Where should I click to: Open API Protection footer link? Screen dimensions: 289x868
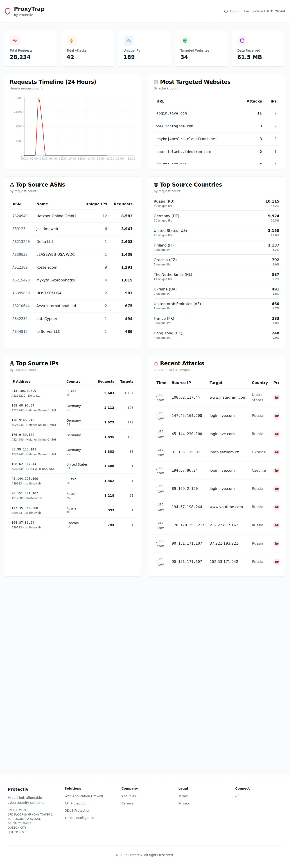coord(75,803)
